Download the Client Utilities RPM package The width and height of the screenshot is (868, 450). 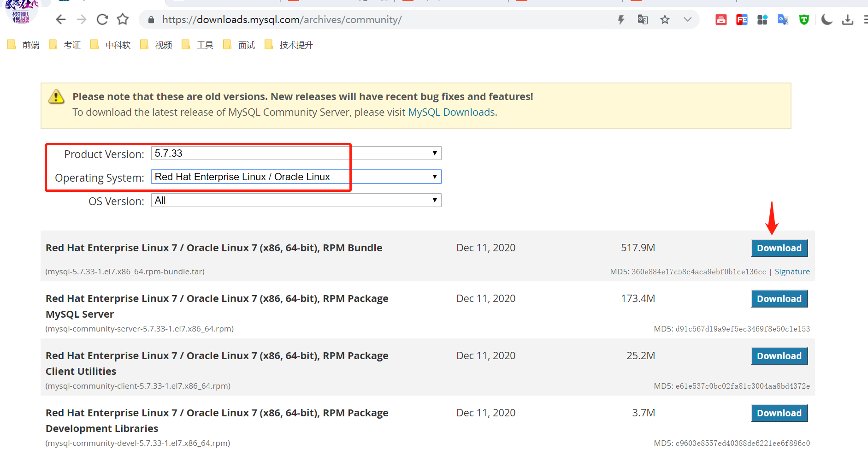pos(779,356)
